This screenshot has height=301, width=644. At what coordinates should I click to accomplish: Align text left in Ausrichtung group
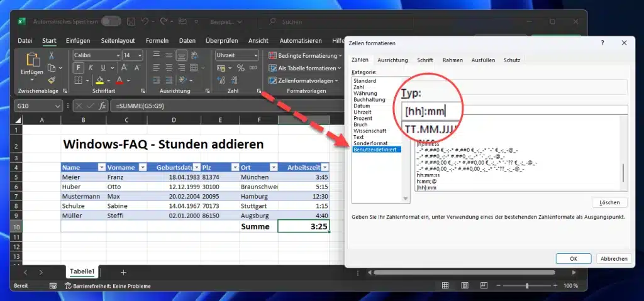pos(157,68)
